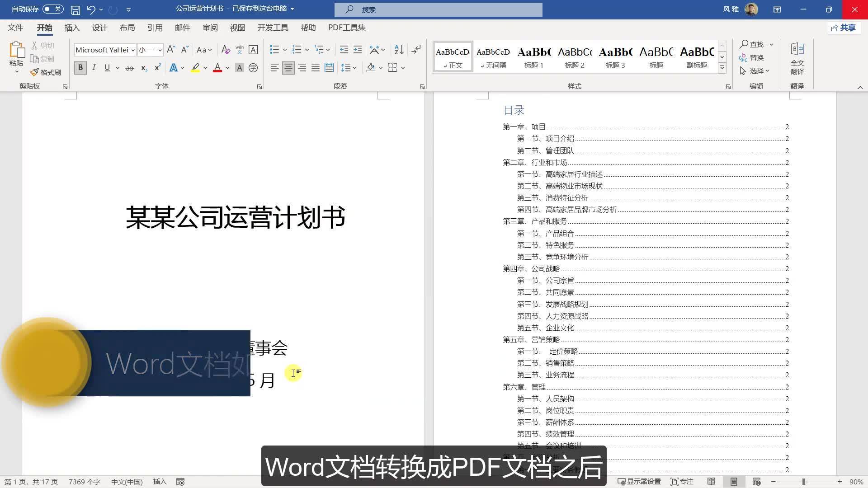Click in the 搜索 search box
Viewport: 868px width, 488px height.
pos(439,9)
